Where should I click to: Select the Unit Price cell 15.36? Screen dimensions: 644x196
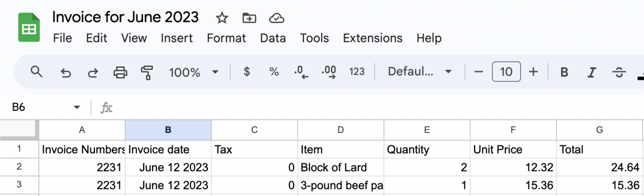[x=513, y=185]
